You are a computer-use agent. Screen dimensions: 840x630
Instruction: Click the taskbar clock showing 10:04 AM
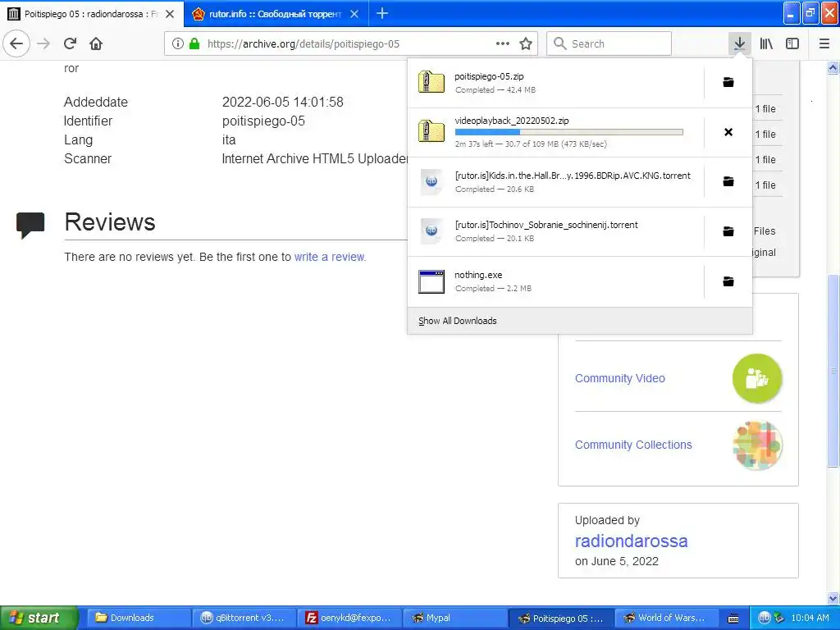tap(810, 618)
